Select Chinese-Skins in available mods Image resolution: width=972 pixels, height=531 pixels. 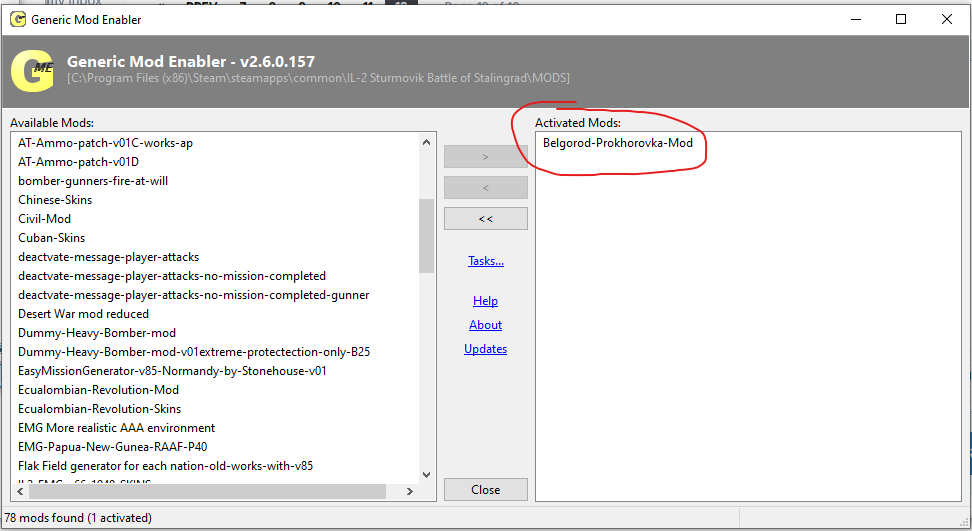click(55, 200)
